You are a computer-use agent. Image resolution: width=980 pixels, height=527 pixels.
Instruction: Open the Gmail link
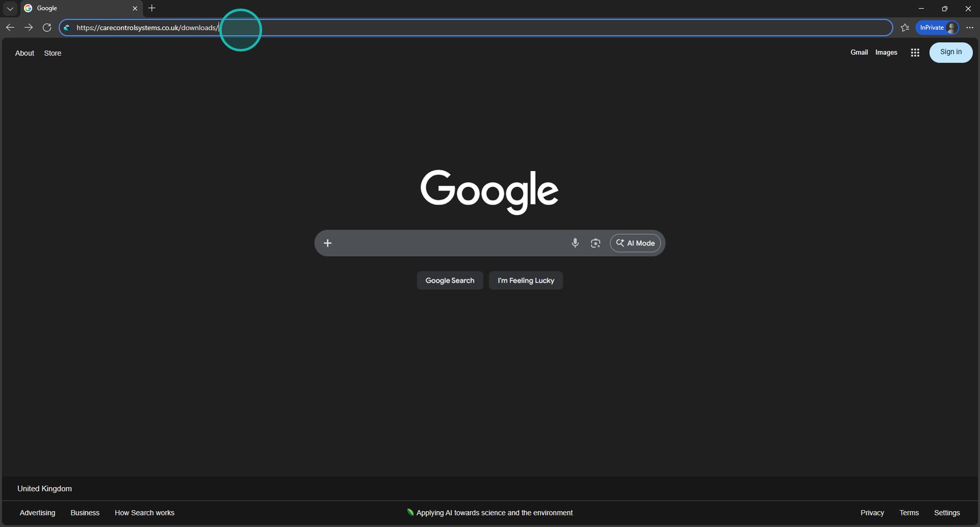(x=859, y=53)
